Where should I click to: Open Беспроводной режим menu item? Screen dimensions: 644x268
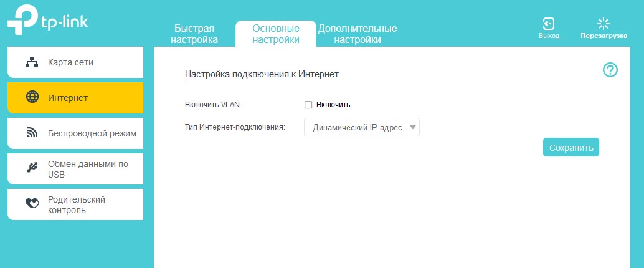tap(92, 133)
